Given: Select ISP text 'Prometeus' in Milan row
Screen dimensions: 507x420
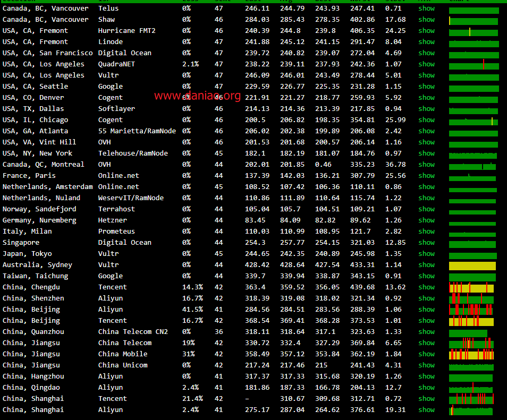Looking at the screenshot, I should [116, 232].
